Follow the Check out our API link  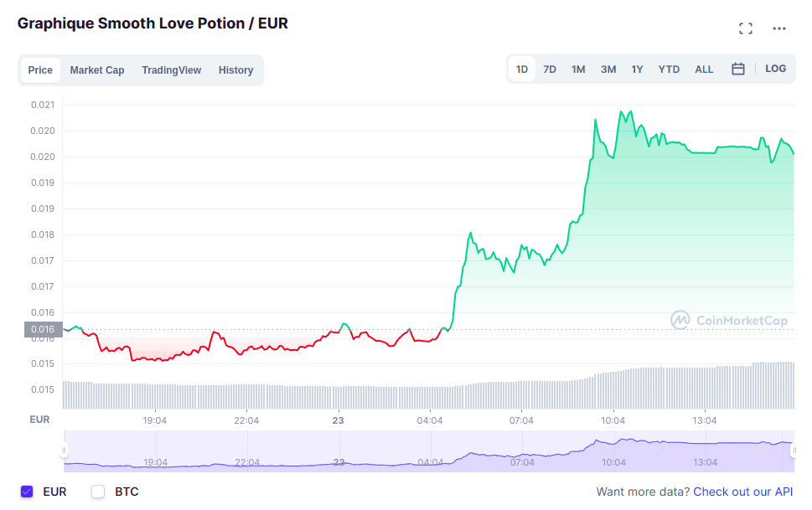pos(742,492)
